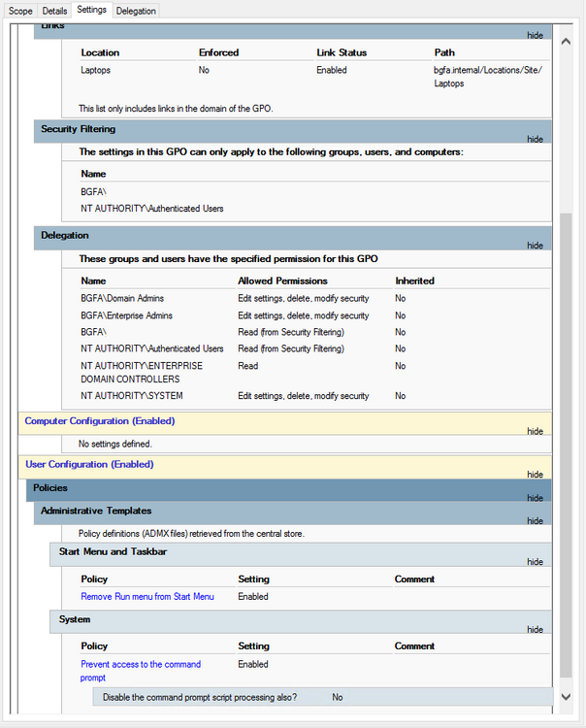This screenshot has height=728, width=586.
Task: Open Remove Run menu from Start Menu policy
Action: tap(147, 597)
